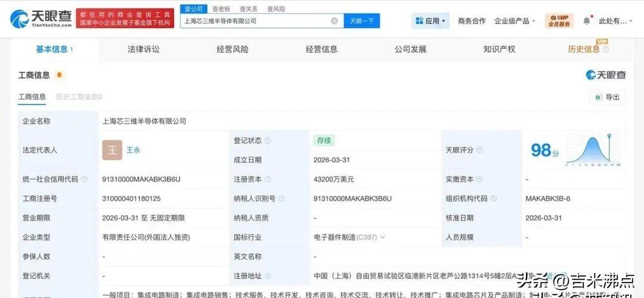
Task: Switch to the 法律诉讼 tab
Action: [143, 50]
